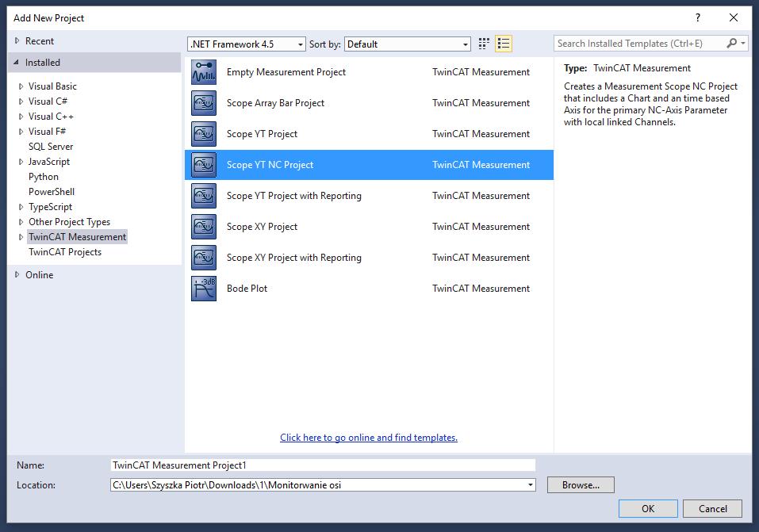Select 'Scope Array Bar Project' text
Screen dimensions: 759x532
[x=275, y=103]
